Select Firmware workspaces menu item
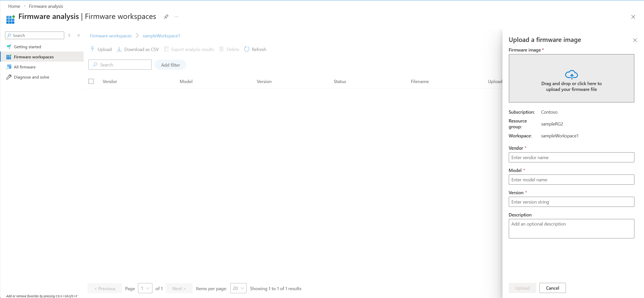Screen dimensions: 644x298 tap(42, 57)
